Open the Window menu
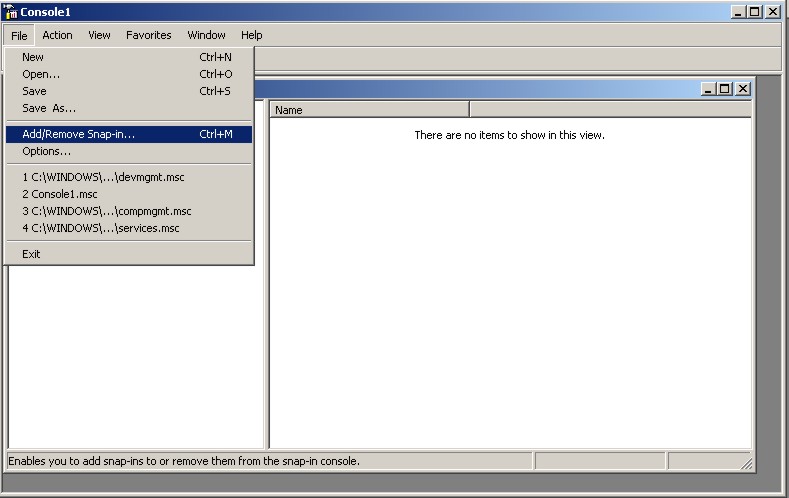 pyautogui.click(x=206, y=35)
